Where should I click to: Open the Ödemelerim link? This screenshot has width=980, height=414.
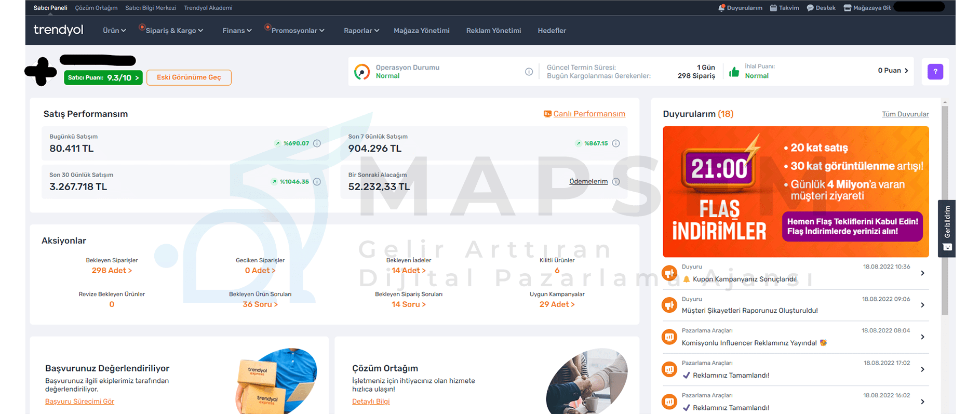[588, 181]
